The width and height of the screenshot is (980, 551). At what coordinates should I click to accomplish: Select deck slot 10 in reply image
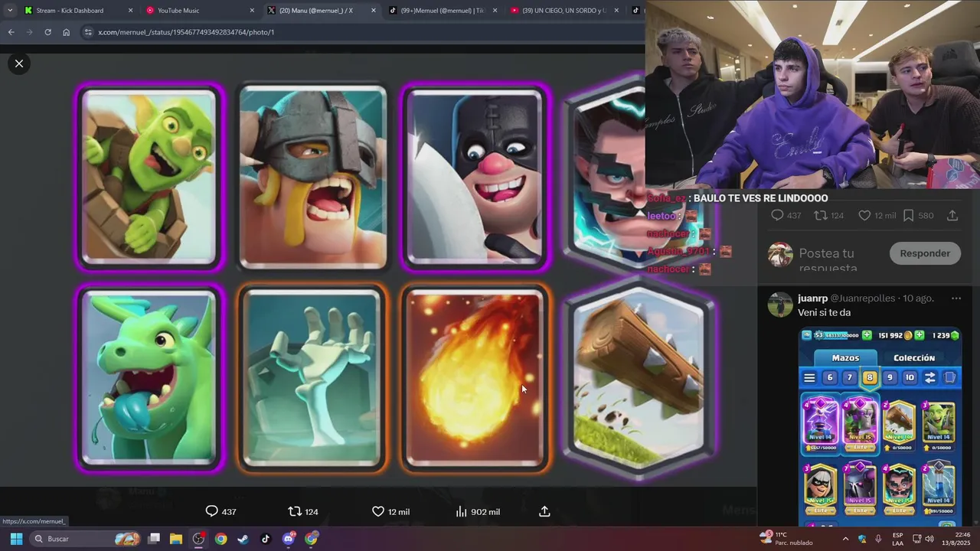(x=910, y=377)
